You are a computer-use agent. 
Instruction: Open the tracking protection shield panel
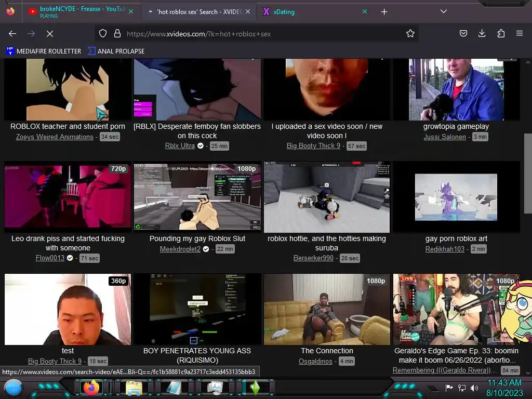tap(103, 34)
